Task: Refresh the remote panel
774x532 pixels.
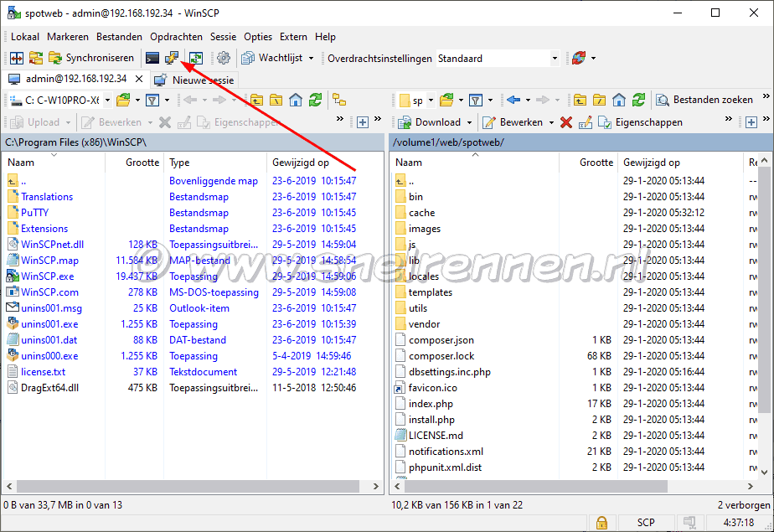Action: [639, 101]
